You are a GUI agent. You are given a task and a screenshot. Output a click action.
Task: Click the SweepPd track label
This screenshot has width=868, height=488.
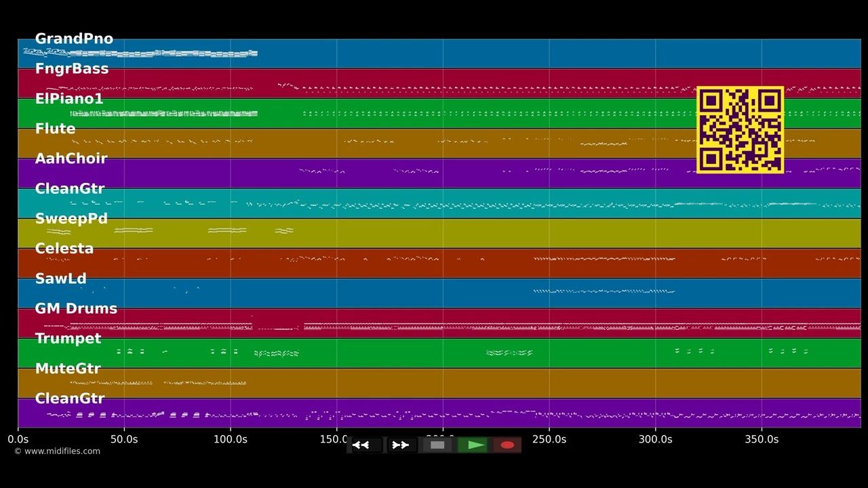point(71,218)
